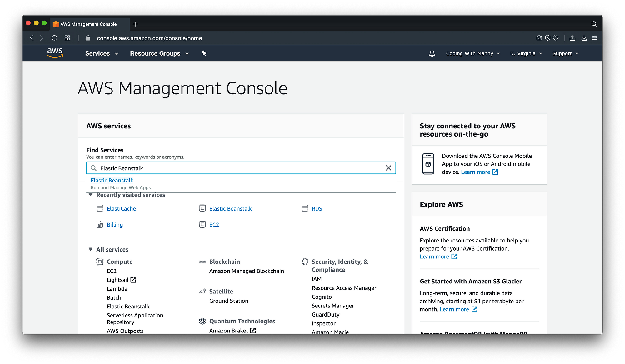
Task: Click Elastic Beanstalk in search suggestion
Action: 113,180
